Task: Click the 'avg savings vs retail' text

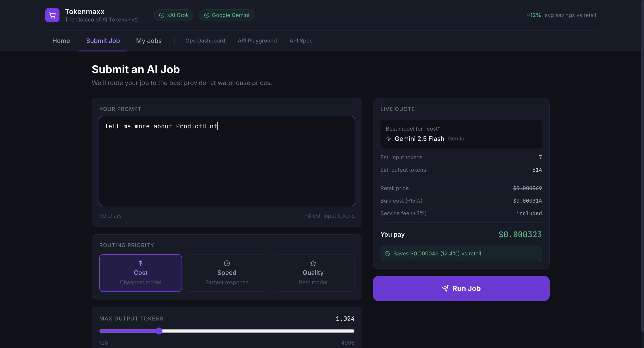Action: click(570, 15)
